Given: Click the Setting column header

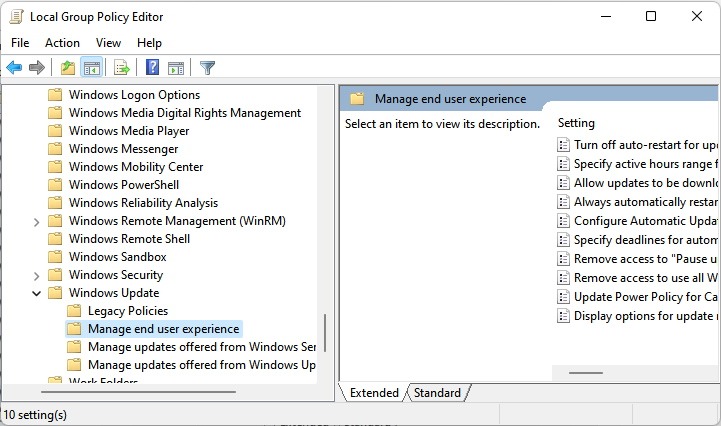Looking at the screenshot, I should point(576,123).
